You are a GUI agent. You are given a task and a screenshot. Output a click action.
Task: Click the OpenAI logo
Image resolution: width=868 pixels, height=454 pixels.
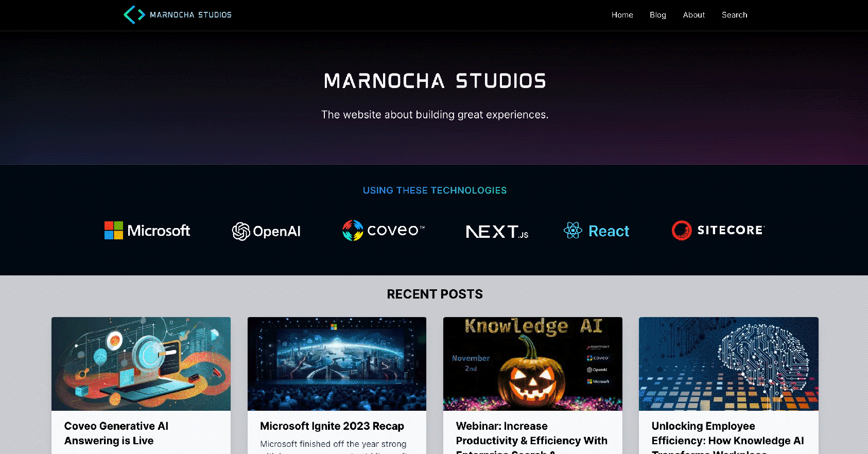tap(266, 231)
